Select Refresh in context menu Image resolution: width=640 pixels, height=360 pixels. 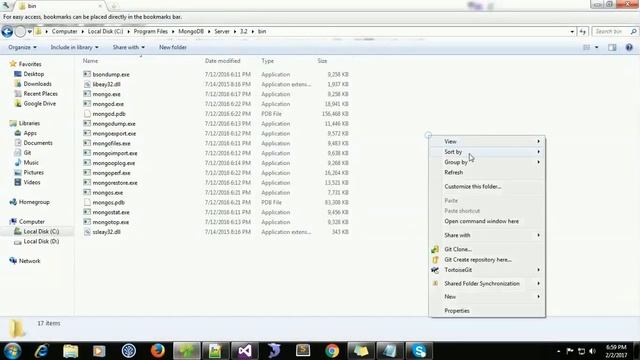pos(487,172)
